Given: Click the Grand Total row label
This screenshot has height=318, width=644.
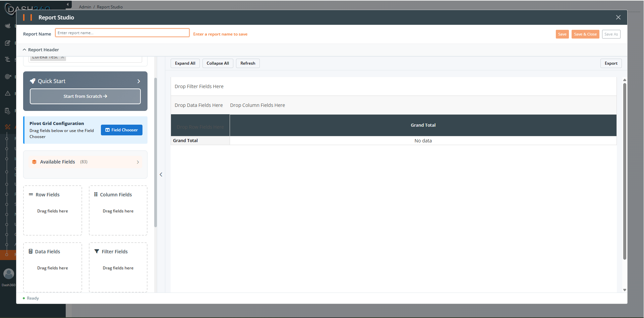Looking at the screenshot, I should point(200,141).
